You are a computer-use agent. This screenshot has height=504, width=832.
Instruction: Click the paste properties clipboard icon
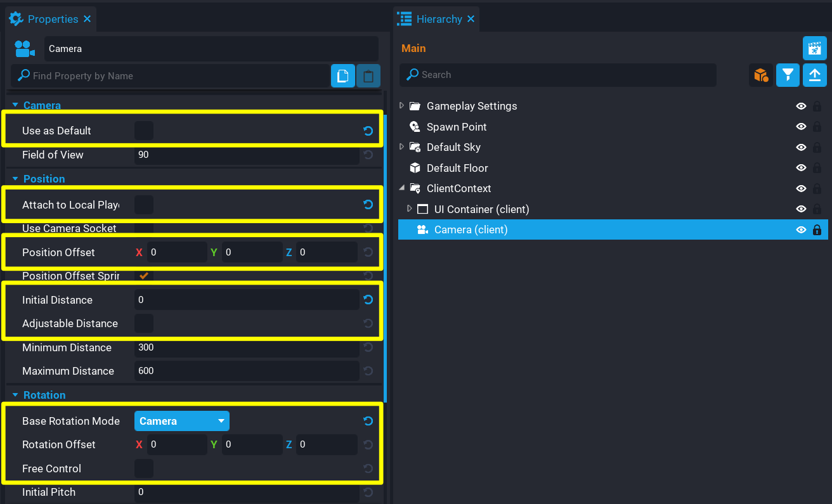tap(368, 76)
